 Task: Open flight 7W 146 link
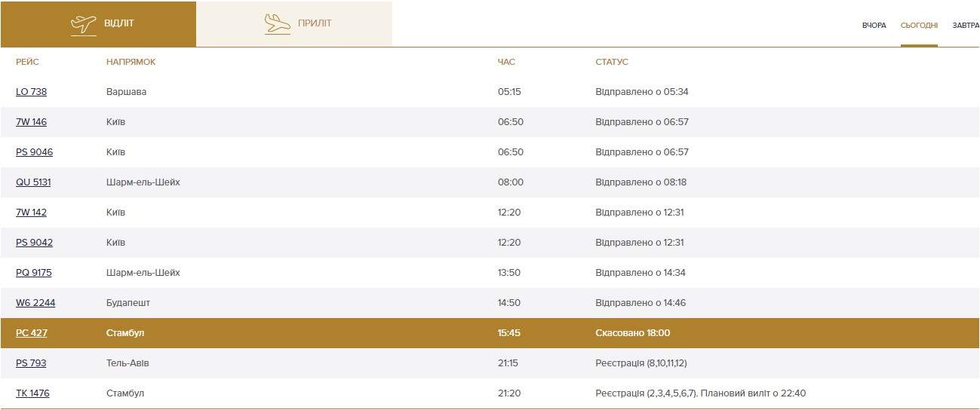tap(31, 122)
